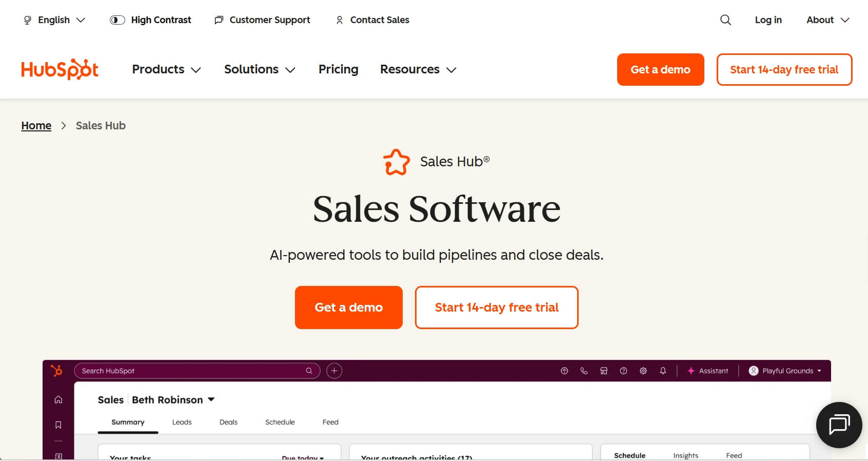Click the help question mark icon

point(623,371)
